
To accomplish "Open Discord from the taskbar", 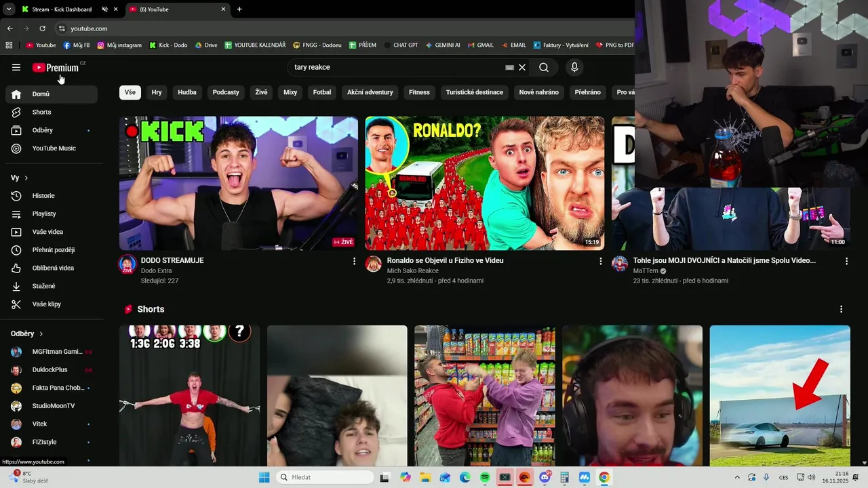I will tap(545, 477).
